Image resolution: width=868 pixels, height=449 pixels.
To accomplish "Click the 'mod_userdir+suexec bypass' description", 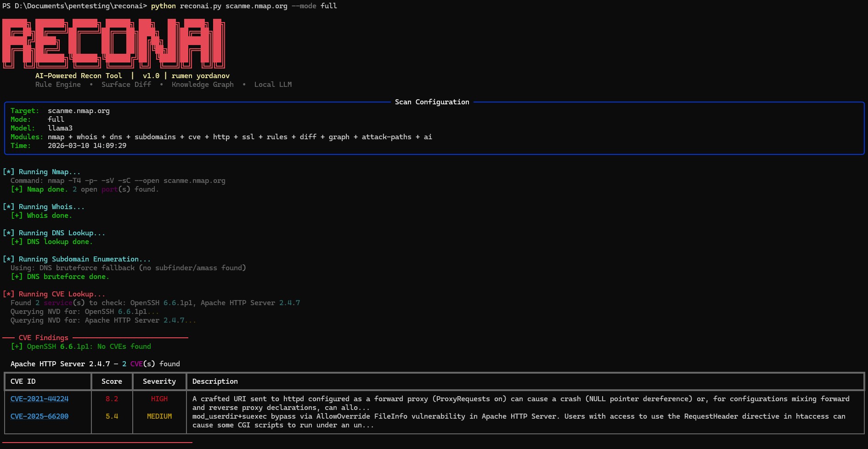I will pyautogui.click(x=519, y=421).
